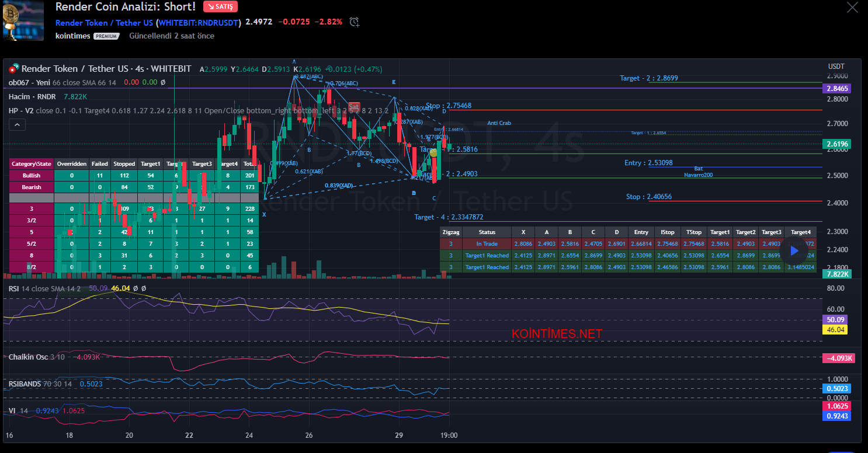Click the Güncellendi 2 saat önce timestamp
Viewport: 868px width, 453px height.
[x=172, y=36]
